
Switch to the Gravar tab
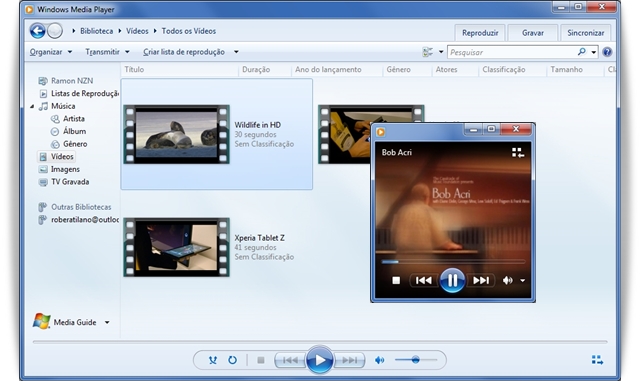pos(533,33)
